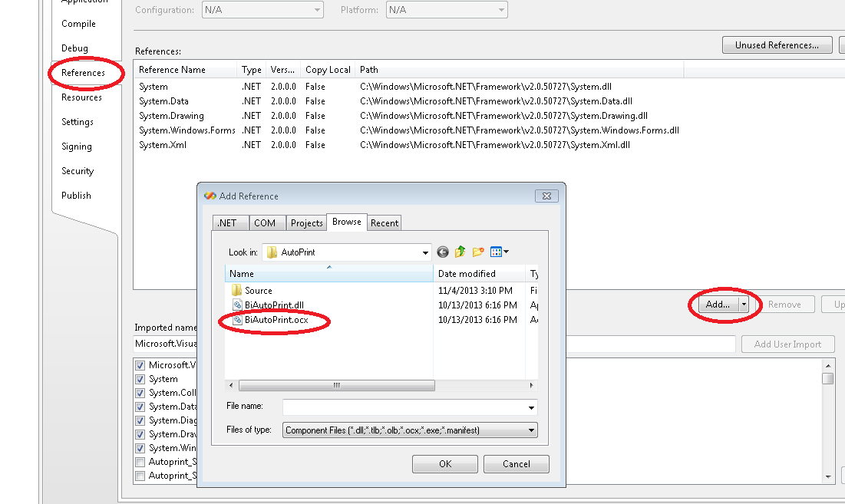Switch to the Projects tab
845x504 pixels.
(x=307, y=223)
